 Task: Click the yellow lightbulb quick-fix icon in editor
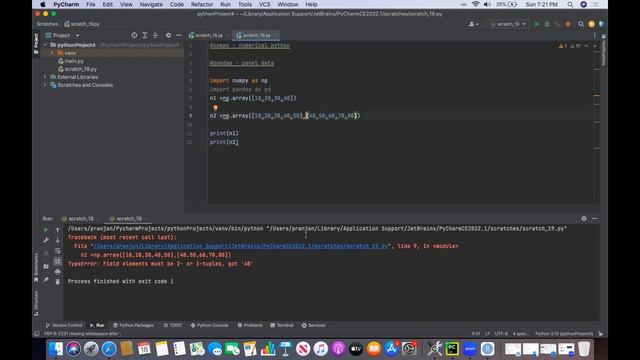point(216,108)
